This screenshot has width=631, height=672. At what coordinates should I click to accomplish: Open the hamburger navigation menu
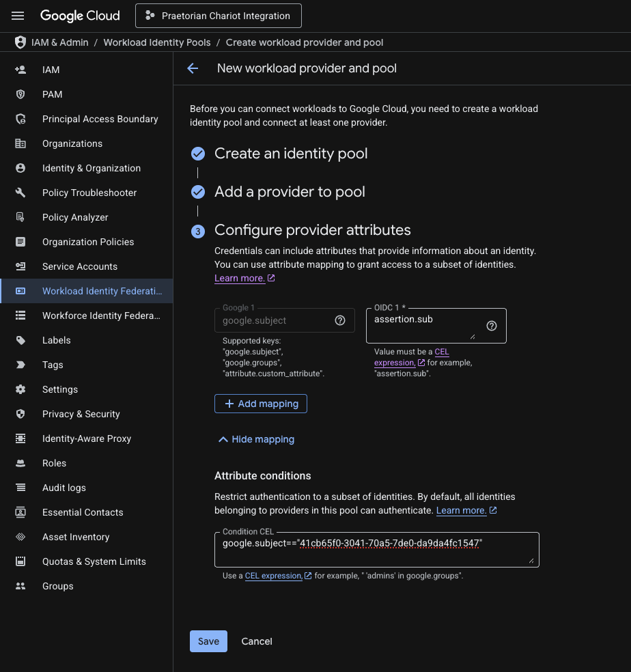pyautogui.click(x=18, y=16)
